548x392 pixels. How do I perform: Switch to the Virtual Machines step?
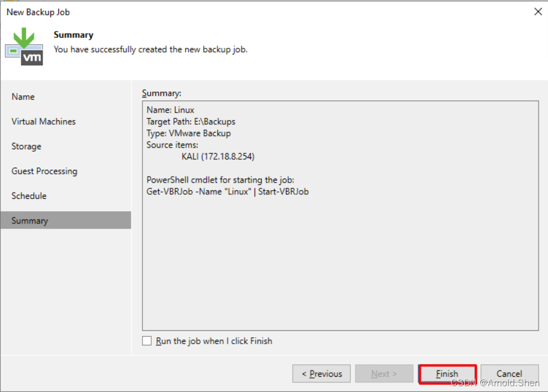click(43, 121)
